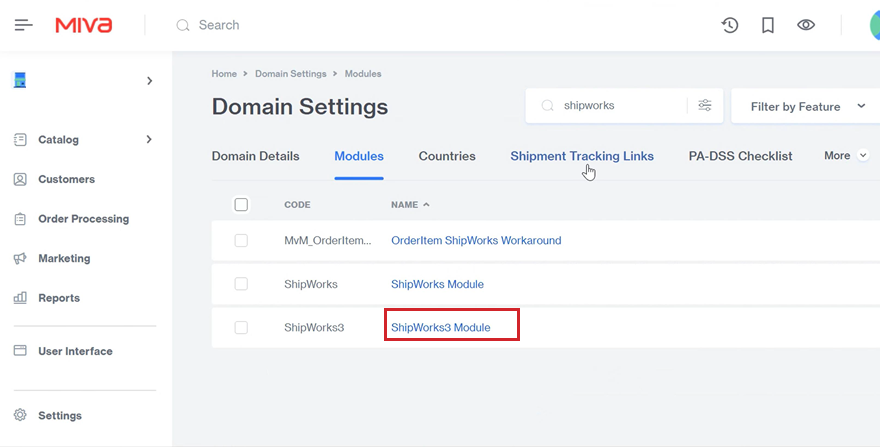Open the module search filter sliders icon

coord(705,105)
